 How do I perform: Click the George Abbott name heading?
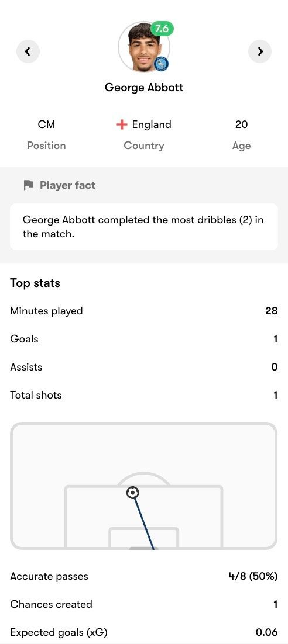144,87
